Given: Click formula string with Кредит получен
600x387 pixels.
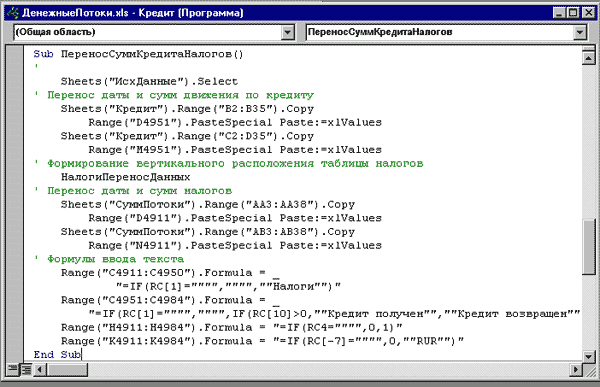Looking at the screenshot, I should click(334, 314).
